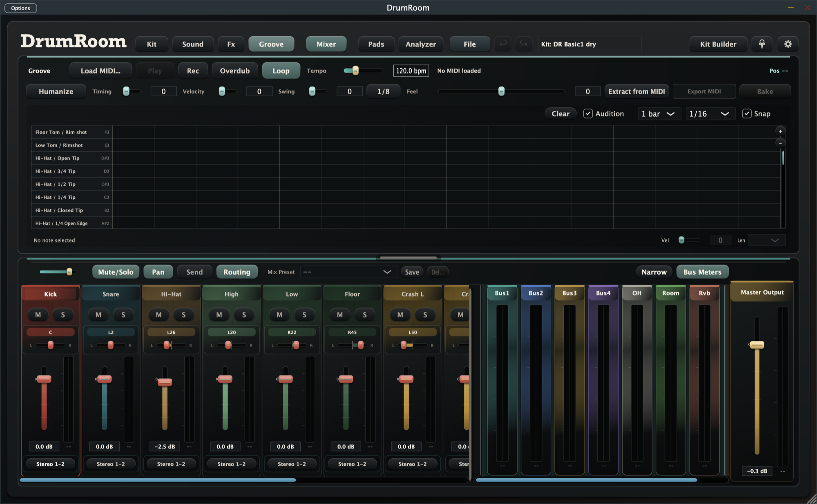Click the redo arrow icon
Viewport: 817px width, 504px height.
[523, 44]
